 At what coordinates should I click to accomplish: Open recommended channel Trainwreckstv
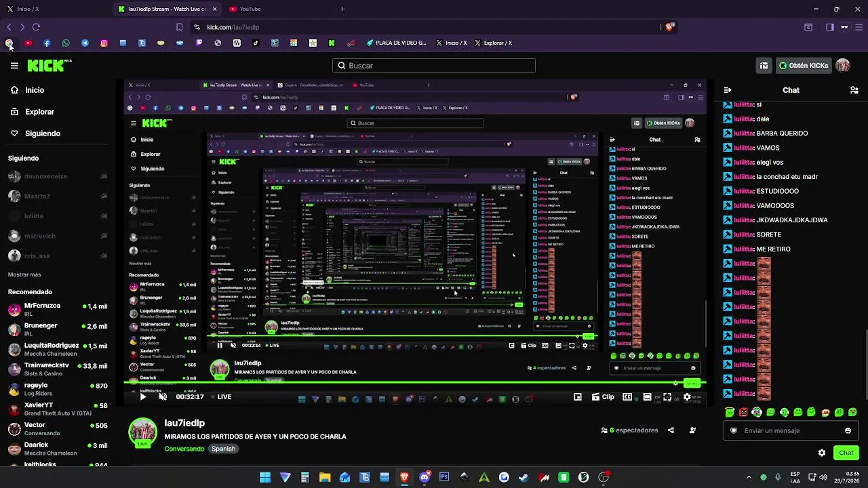58,369
